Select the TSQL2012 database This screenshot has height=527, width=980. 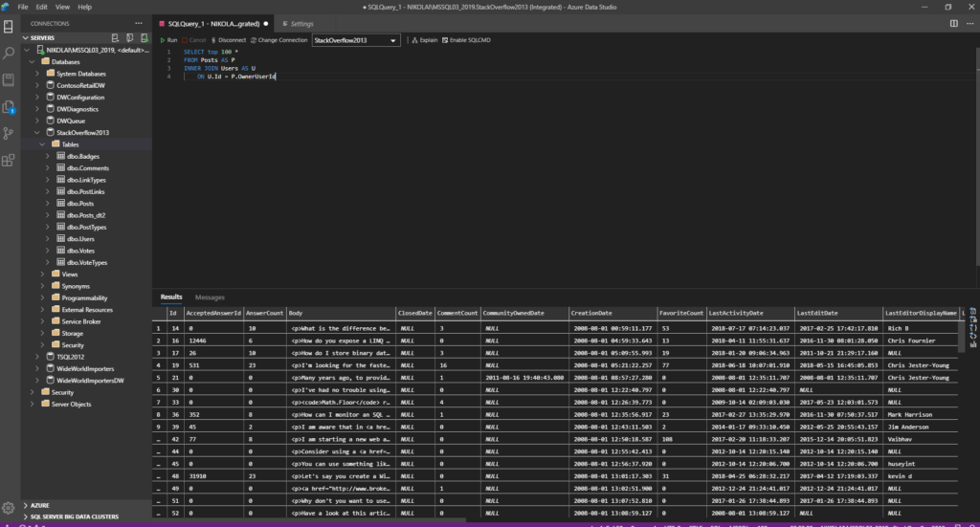[70, 357]
